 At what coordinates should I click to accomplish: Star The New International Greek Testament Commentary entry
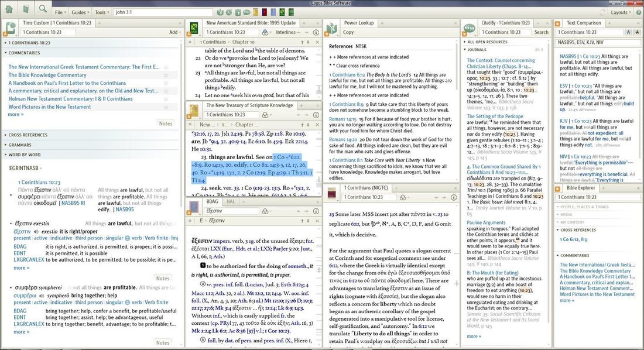(166, 67)
